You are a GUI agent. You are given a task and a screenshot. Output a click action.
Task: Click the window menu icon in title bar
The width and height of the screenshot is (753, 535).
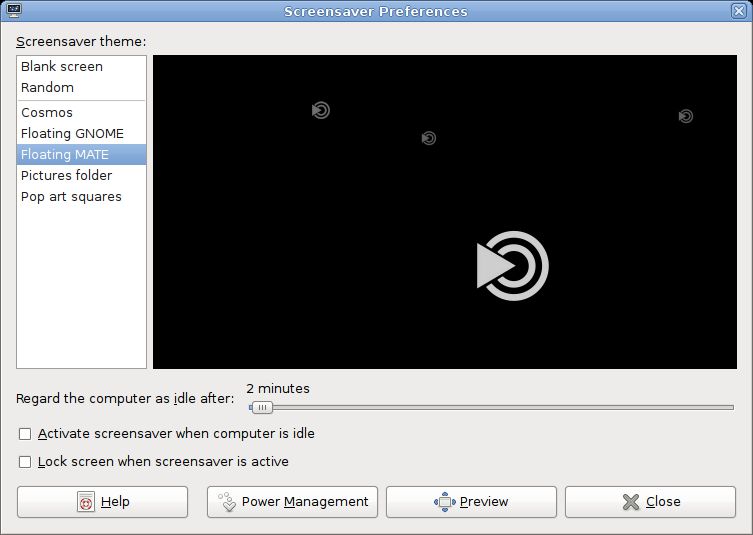click(13, 11)
